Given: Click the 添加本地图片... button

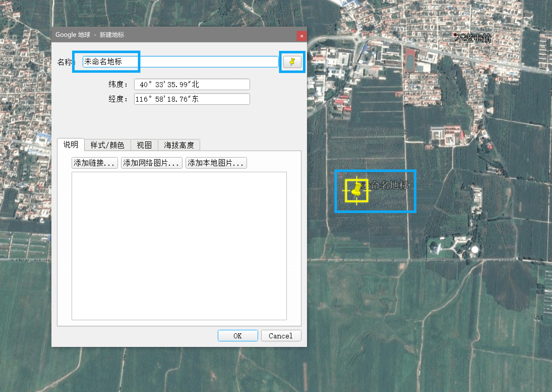Looking at the screenshot, I should tap(216, 163).
